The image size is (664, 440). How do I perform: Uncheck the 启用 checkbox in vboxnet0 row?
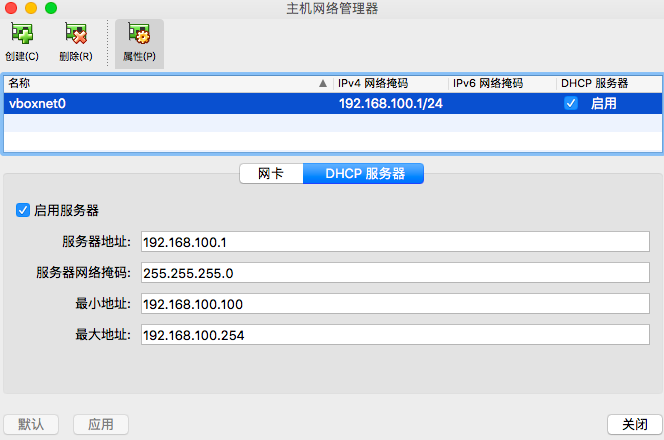tap(571, 103)
